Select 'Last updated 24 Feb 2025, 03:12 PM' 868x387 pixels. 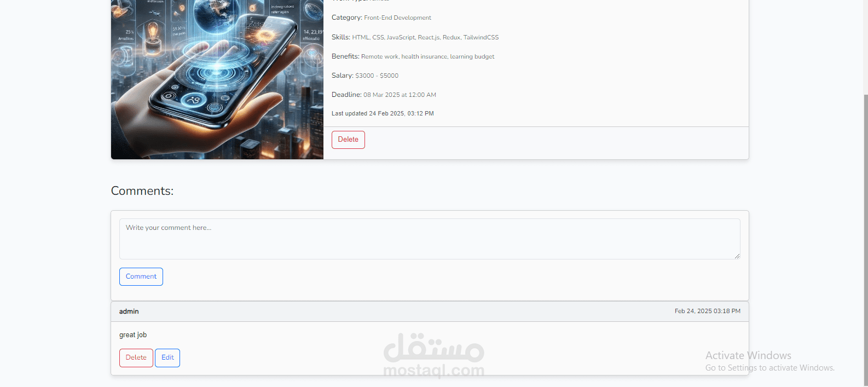(383, 113)
